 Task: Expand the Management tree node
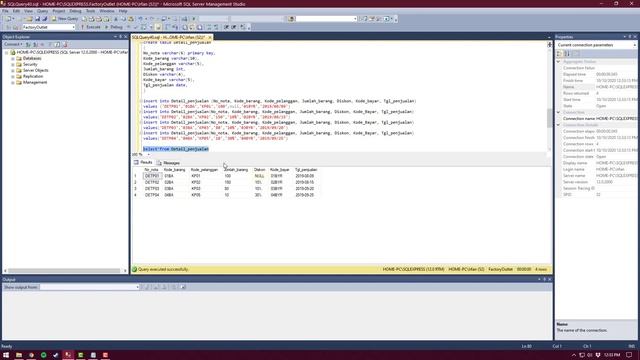13,82
